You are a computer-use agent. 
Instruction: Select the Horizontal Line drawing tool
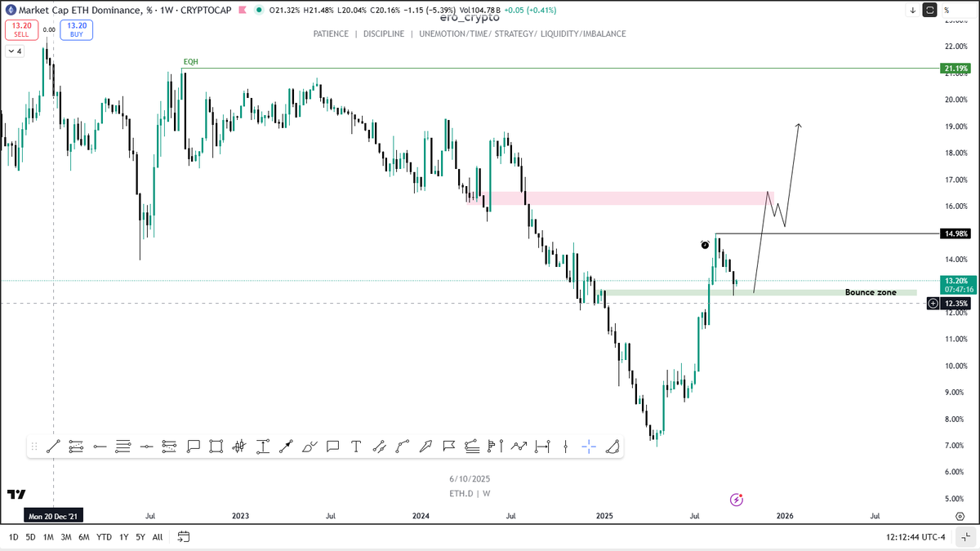click(x=146, y=447)
